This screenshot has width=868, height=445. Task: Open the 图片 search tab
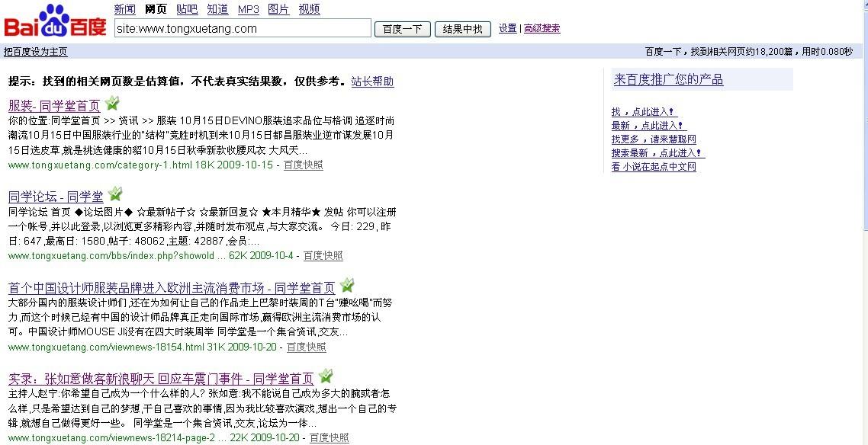[278, 9]
